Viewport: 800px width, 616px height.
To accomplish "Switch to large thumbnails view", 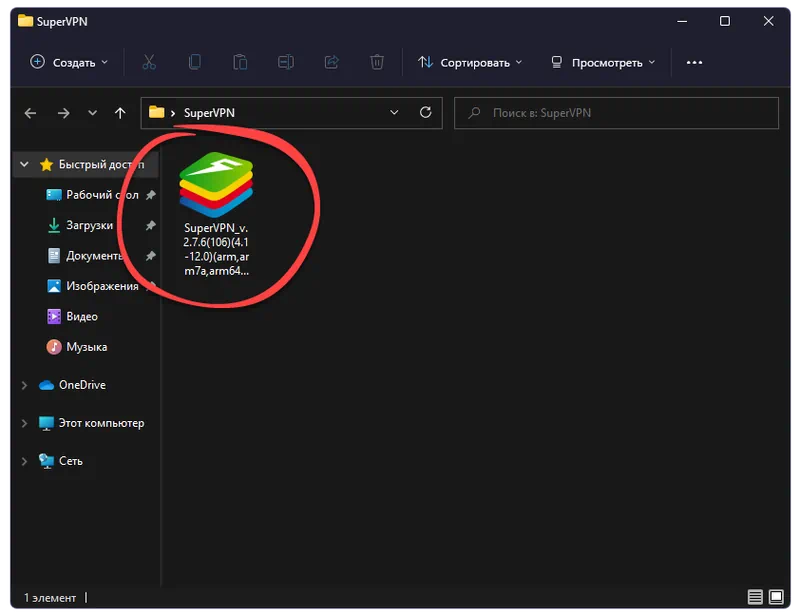I will pos(774,598).
